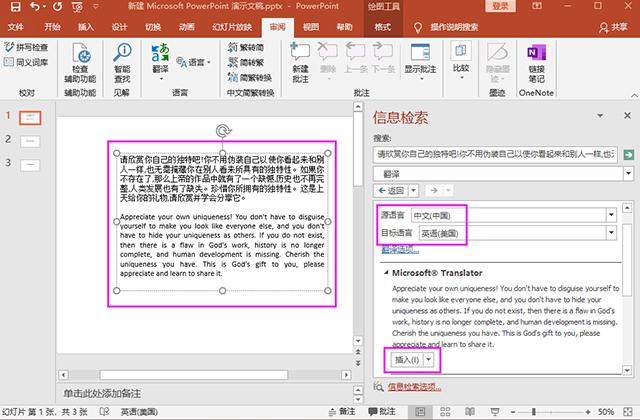Switch to the 切换 transitions tab
This screenshot has height=420, width=640.
[153, 27]
